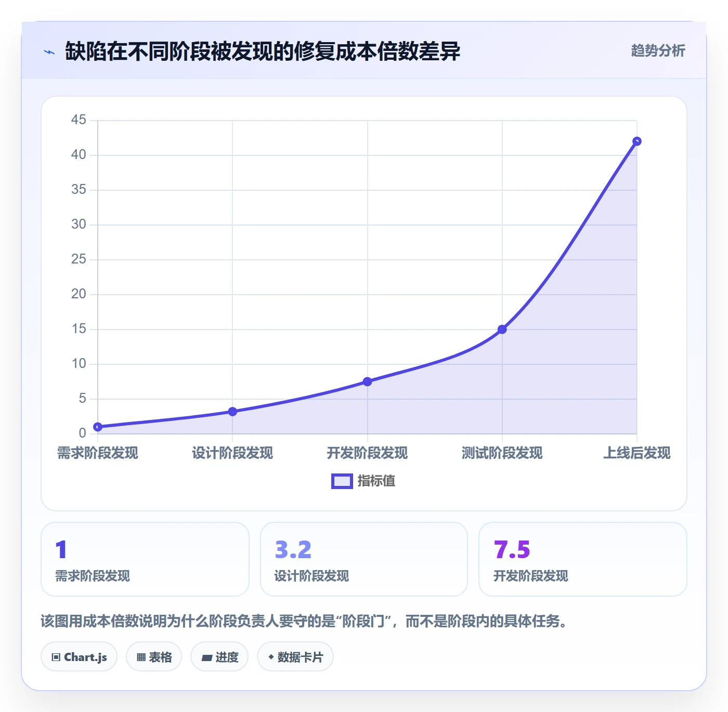Click the 开发阶段发现 x-axis label
Image resolution: width=728 pixels, height=712 pixels.
[x=367, y=453]
